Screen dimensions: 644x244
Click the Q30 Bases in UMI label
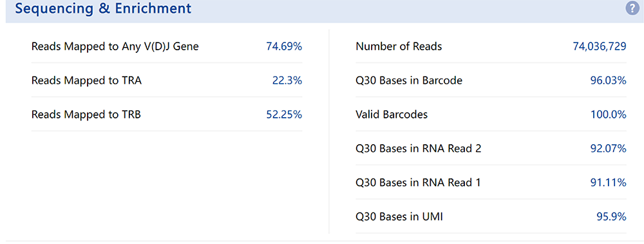399,216
